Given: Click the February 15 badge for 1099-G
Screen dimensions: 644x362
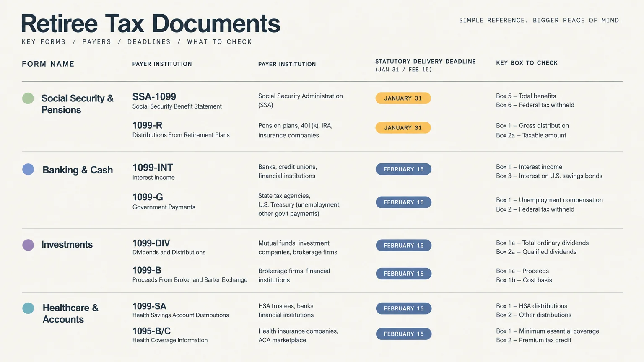Looking at the screenshot, I should [x=403, y=202].
